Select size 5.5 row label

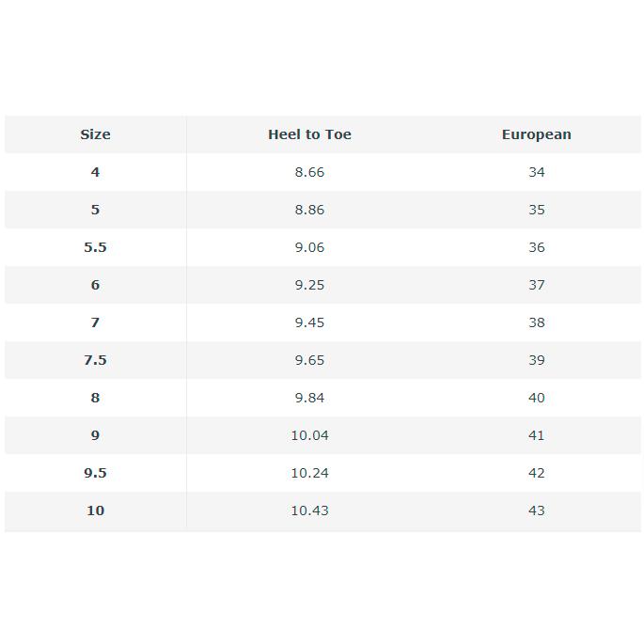[x=95, y=247]
